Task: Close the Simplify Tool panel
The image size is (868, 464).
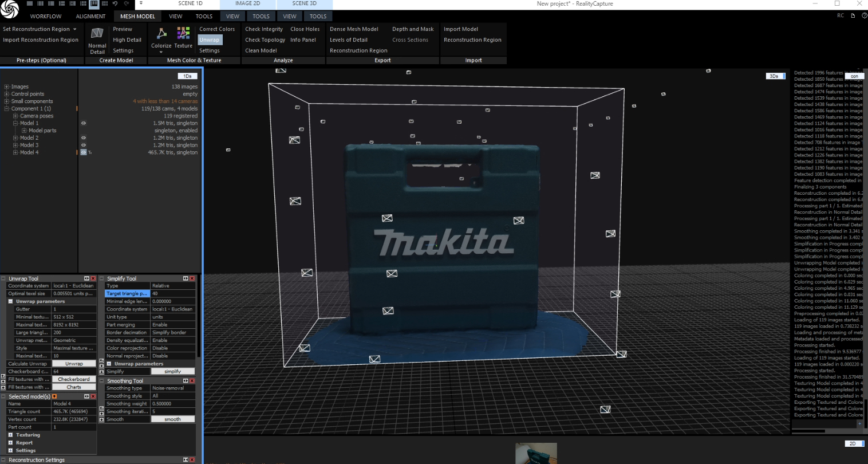Action: 192,278
